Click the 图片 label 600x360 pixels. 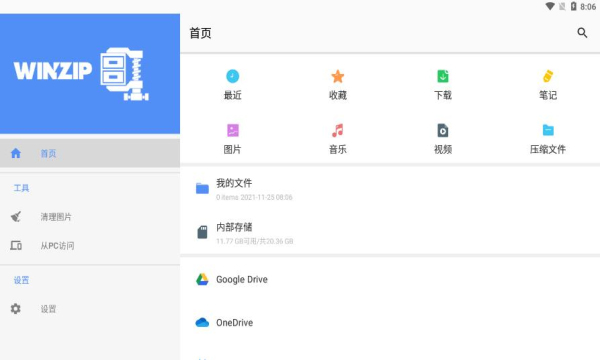click(232, 149)
